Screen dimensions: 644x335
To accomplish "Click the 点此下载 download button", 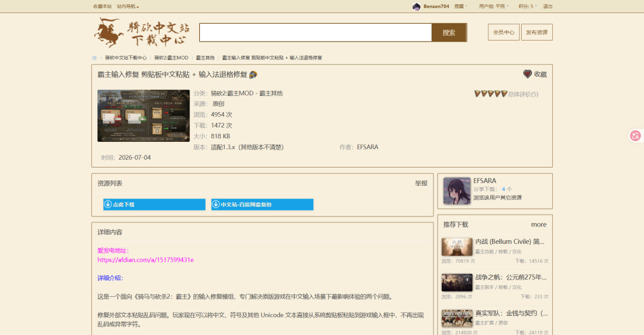I will 154,204.
